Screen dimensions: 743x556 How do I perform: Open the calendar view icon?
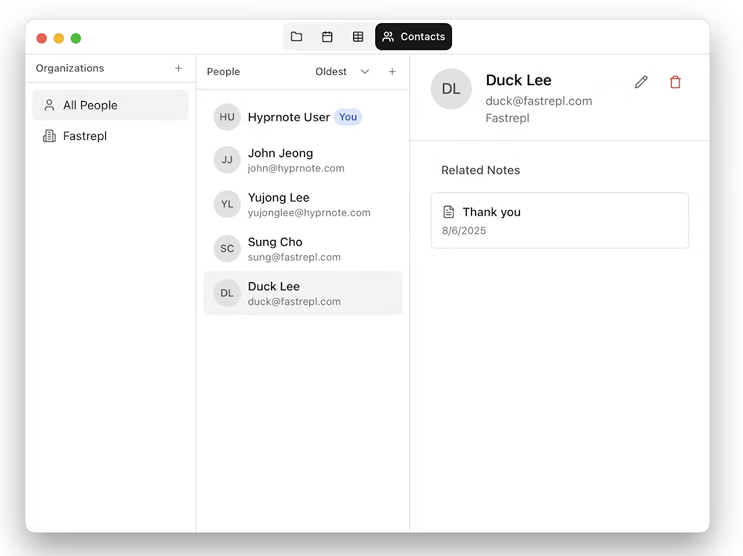click(327, 37)
